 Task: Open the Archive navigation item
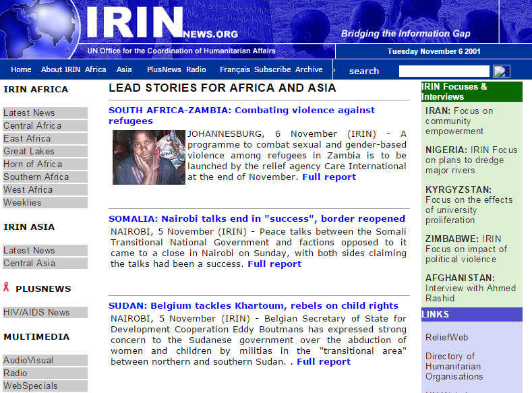[x=309, y=69]
